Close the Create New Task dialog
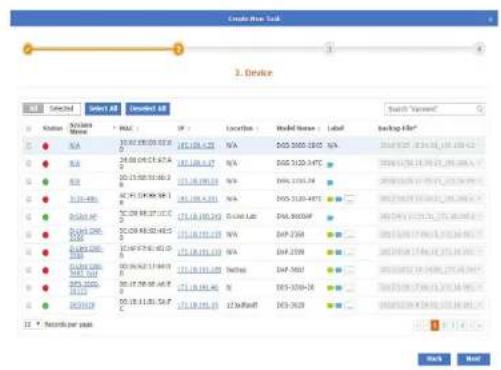501x370 pixels. coord(490,19)
